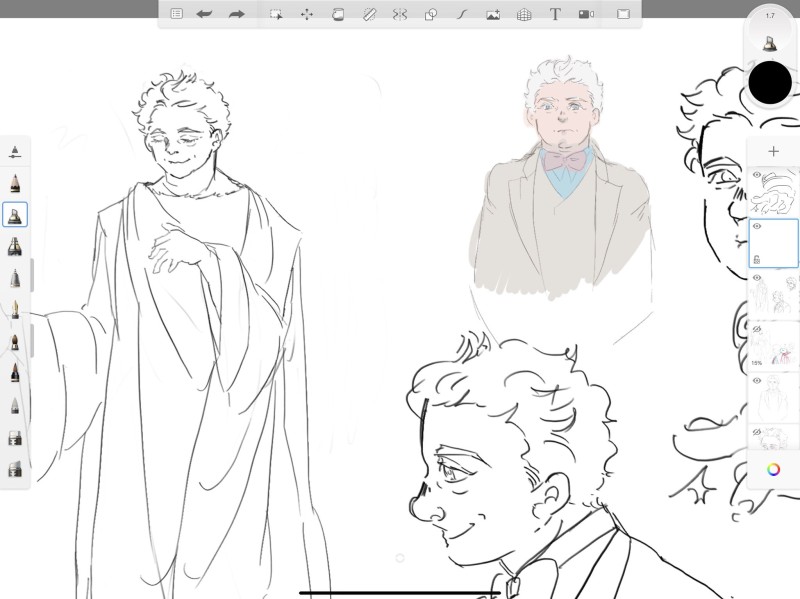The image size is (800, 599).
Task: Select the soft eraser at bottom
Action: coord(15,469)
